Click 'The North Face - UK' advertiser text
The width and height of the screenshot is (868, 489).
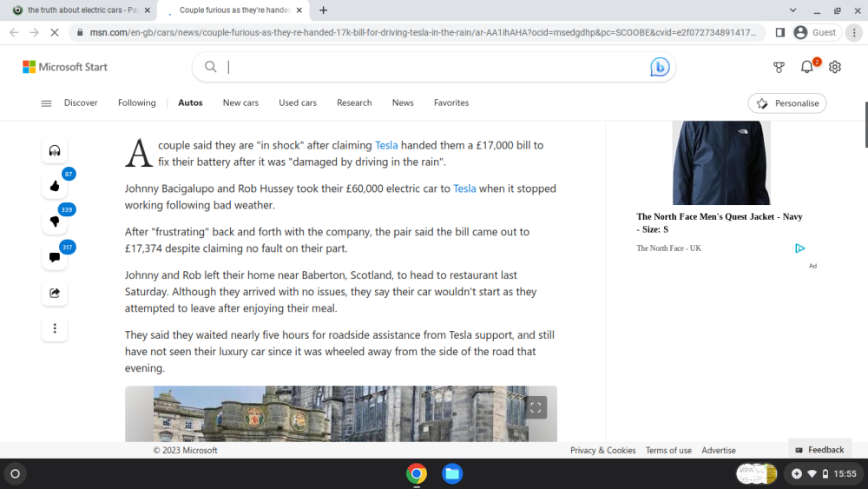(668, 248)
